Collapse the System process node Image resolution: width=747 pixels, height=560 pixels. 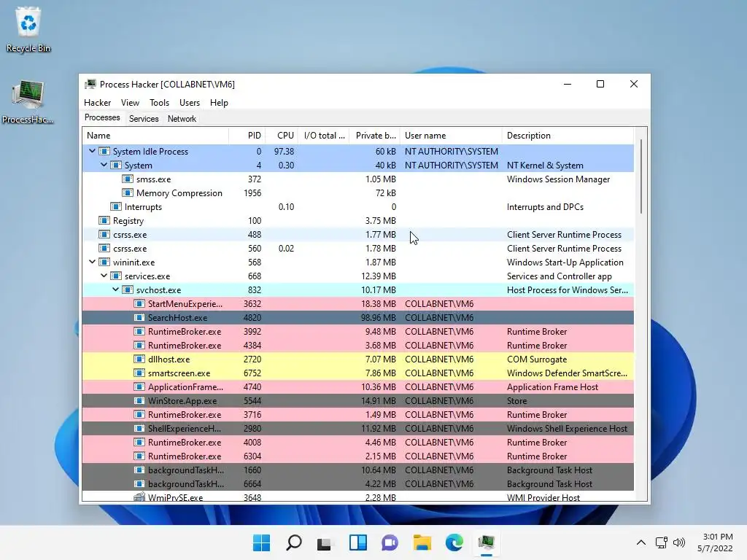[x=104, y=165]
